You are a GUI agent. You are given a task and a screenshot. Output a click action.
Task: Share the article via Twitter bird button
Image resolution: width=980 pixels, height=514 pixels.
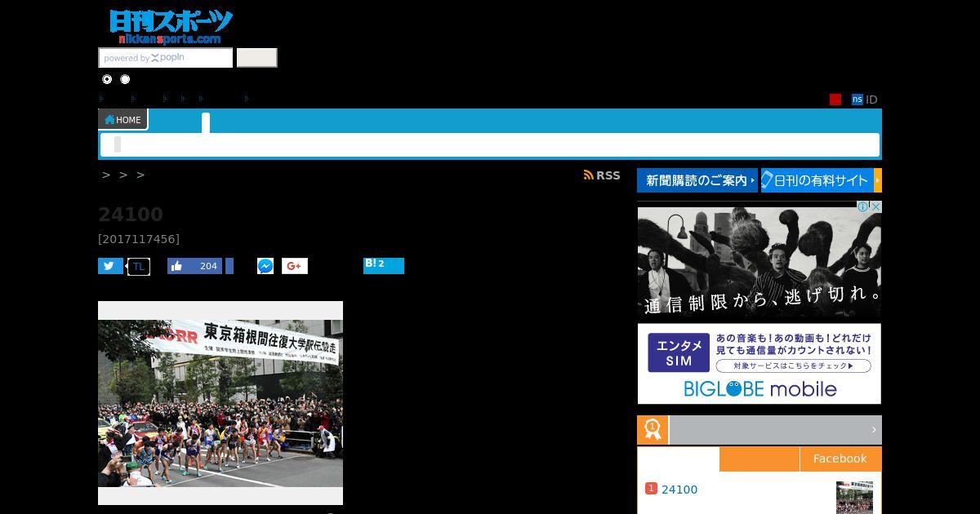110,266
